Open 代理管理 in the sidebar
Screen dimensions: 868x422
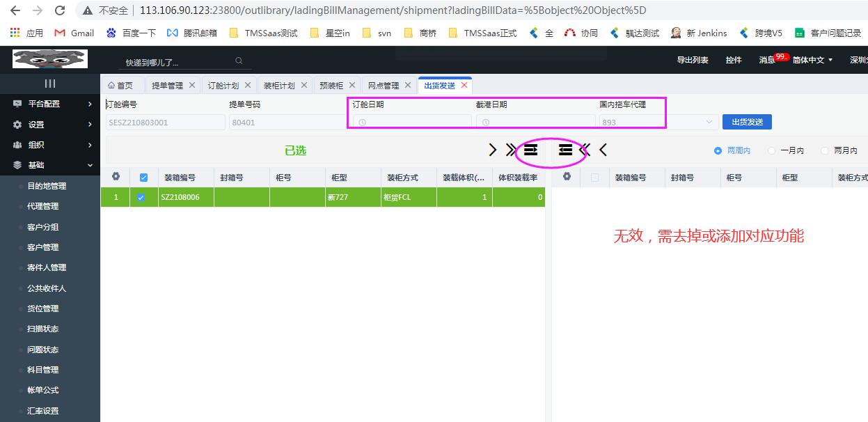43,206
